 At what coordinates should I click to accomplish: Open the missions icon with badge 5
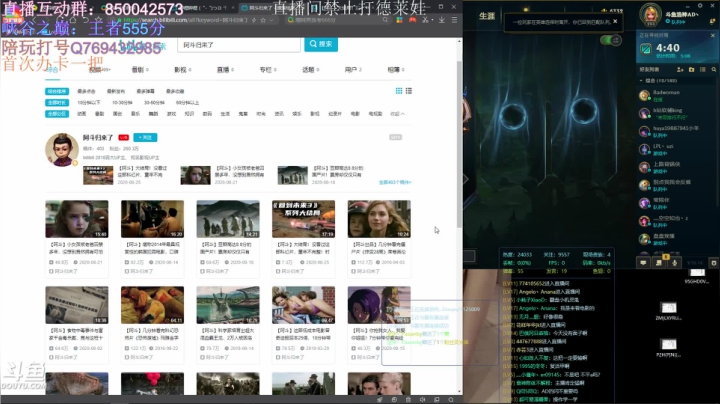tap(659, 262)
